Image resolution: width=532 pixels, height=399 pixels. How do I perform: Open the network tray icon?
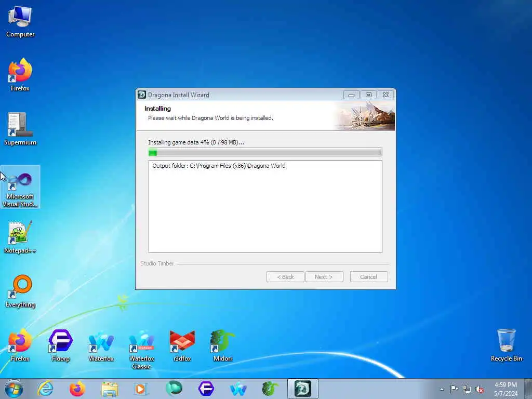467,389
